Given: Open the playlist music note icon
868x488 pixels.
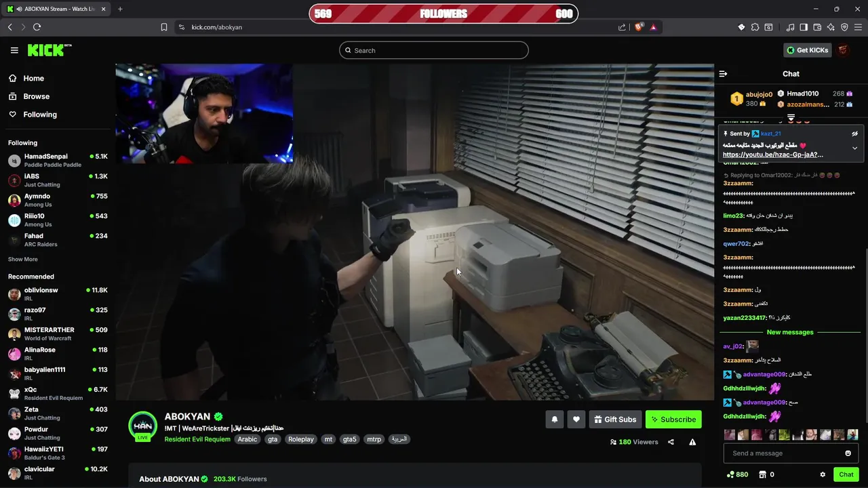Looking at the screenshot, I should point(790,27).
